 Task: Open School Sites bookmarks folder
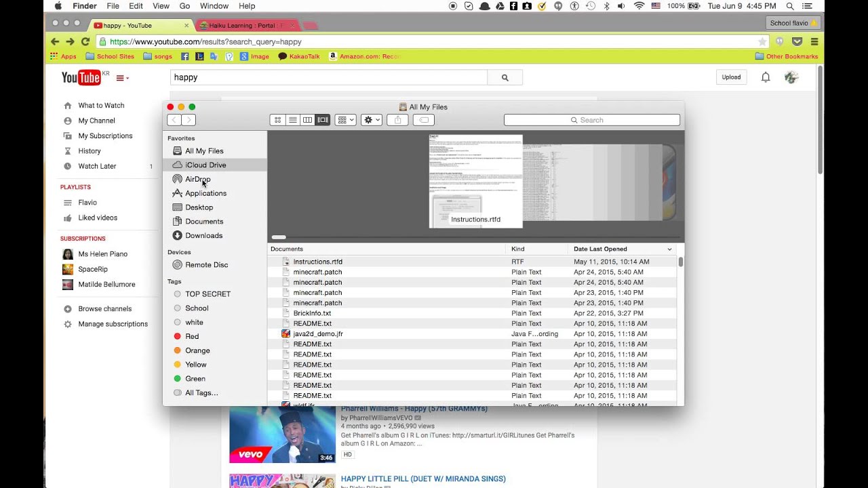[110, 56]
